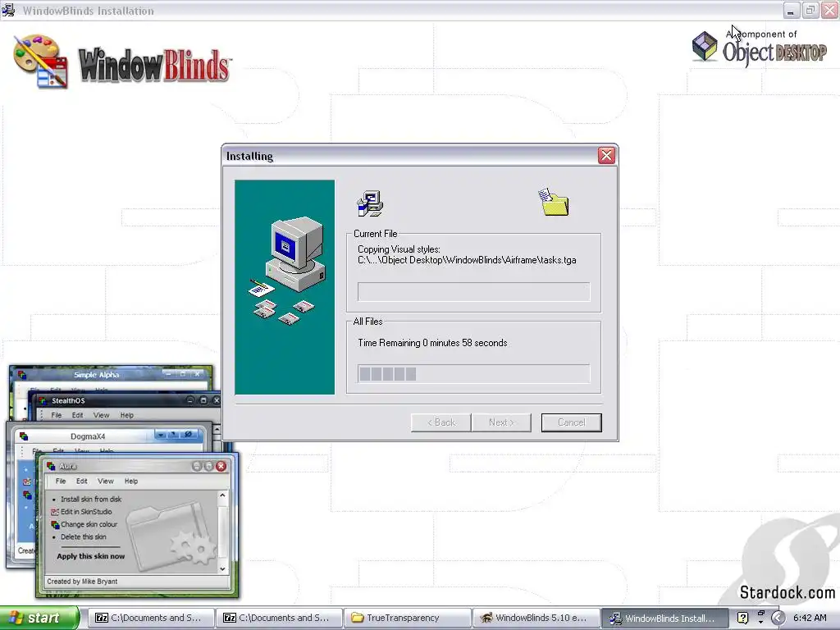
Task: Click the DogmaX4 title bar dropdown arrow button
Action: 161,435
